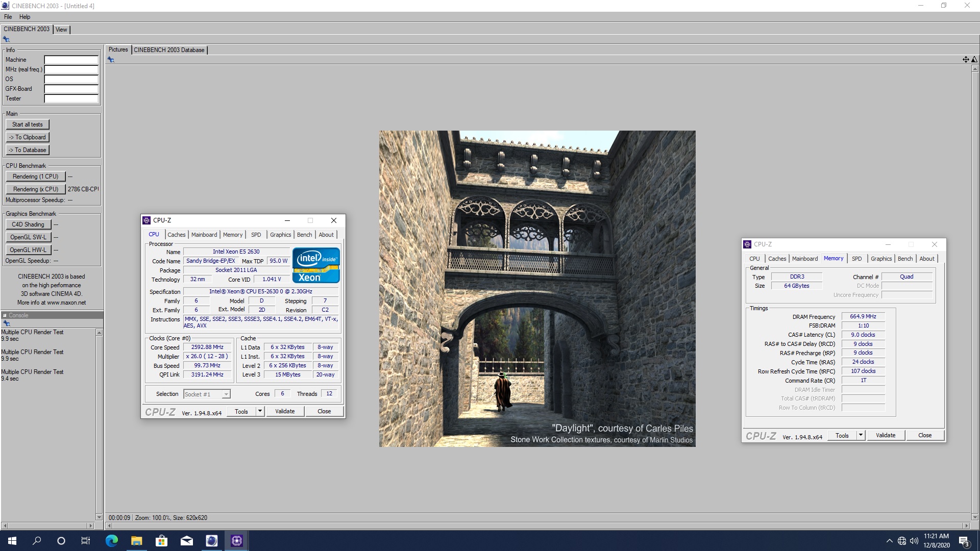Open the Help menu
980x551 pixels.
pyautogui.click(x=24, y=17)
